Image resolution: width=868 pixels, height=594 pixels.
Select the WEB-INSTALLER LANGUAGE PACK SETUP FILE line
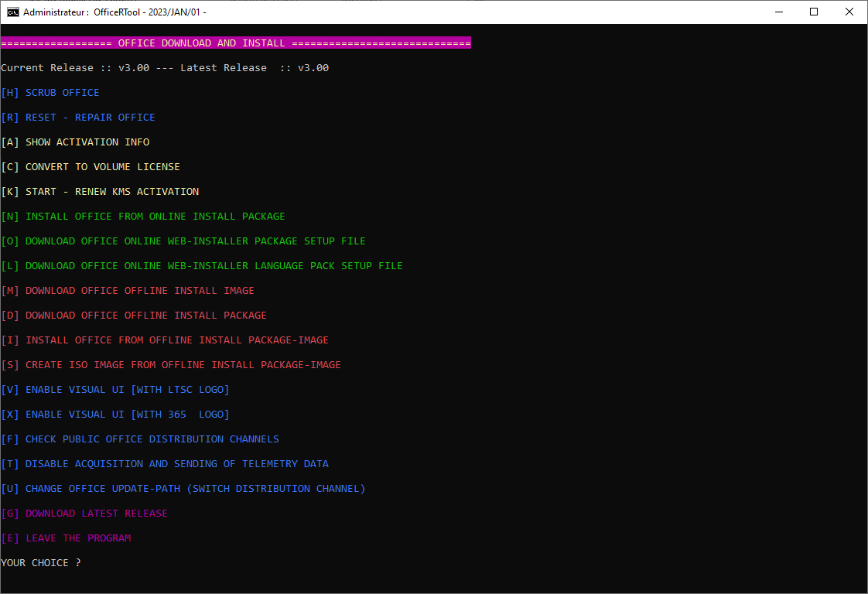202,266
